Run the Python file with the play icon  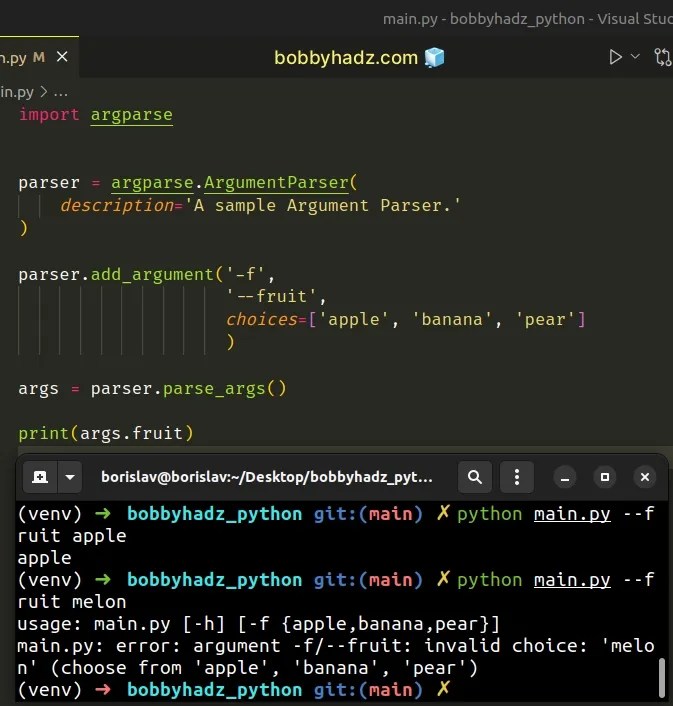coord(615,57)
